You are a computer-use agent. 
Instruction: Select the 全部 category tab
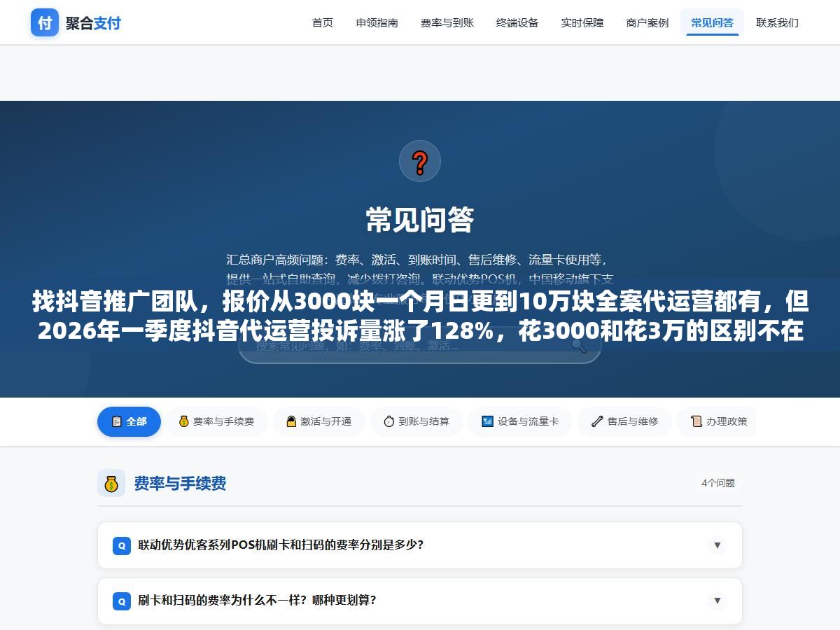(129, 421)
